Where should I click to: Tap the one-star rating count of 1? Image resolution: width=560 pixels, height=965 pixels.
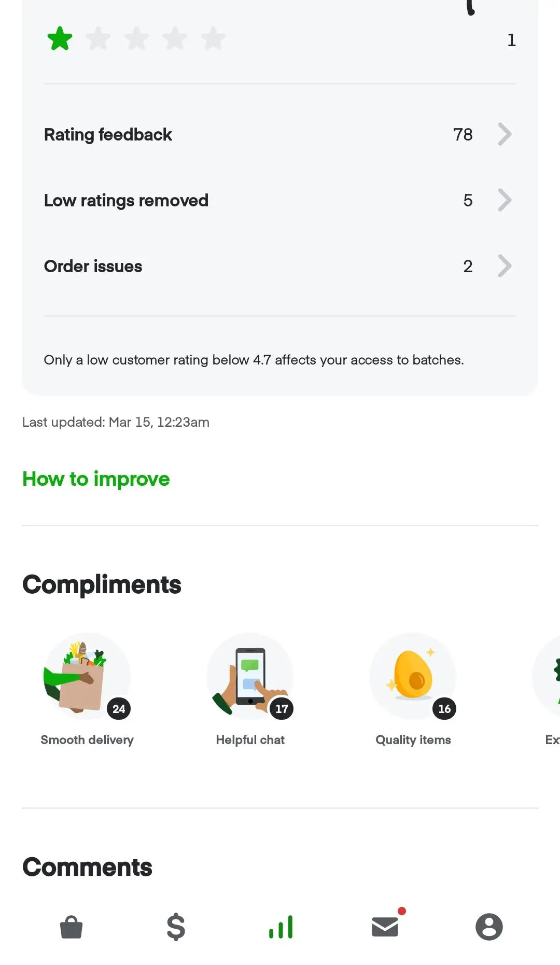click(x=511, y=39)
